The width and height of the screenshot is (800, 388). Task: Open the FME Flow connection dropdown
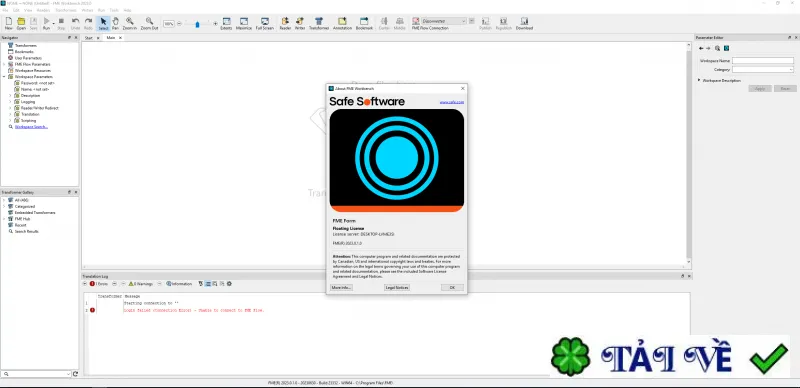444,21
